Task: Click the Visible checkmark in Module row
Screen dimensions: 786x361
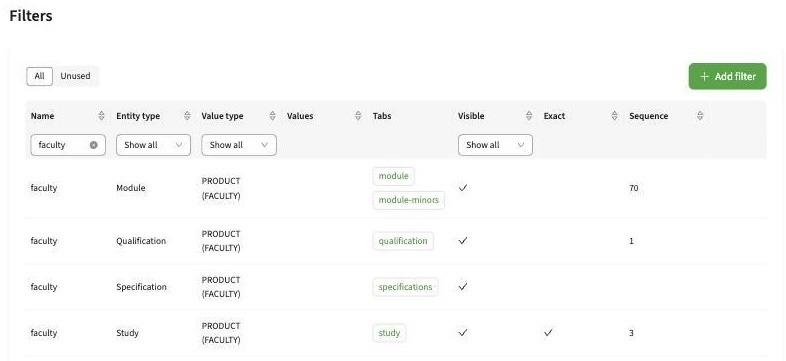Action: coord(463,188)
